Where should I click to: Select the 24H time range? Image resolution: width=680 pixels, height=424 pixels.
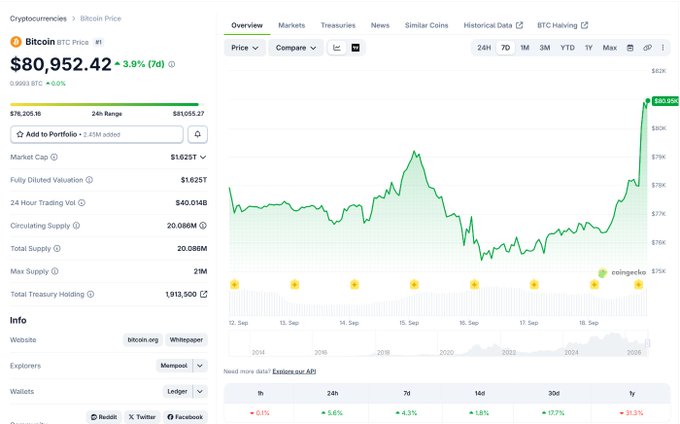[x=484, y=48]
